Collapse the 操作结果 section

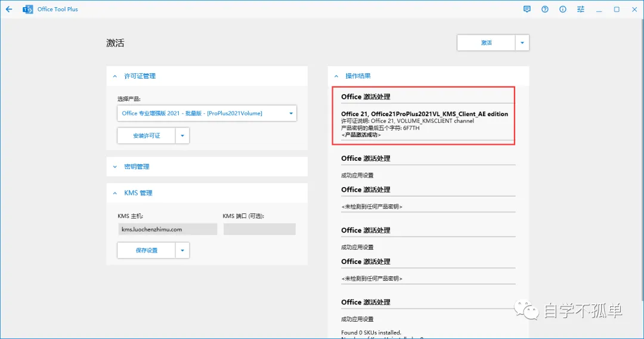point(336,76)
